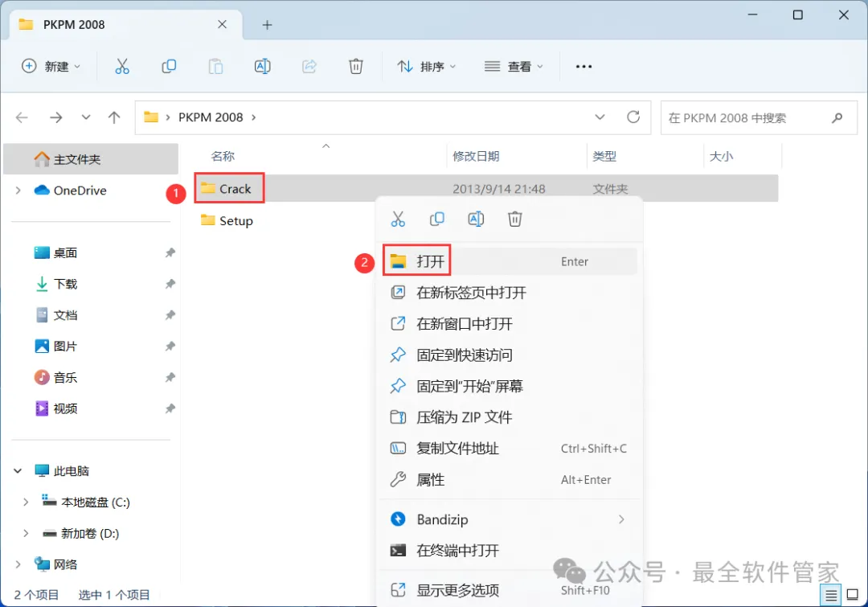The image size is (868, 607).
Task: Click the Delete icon in the context menu
Action: pos(515,219)
